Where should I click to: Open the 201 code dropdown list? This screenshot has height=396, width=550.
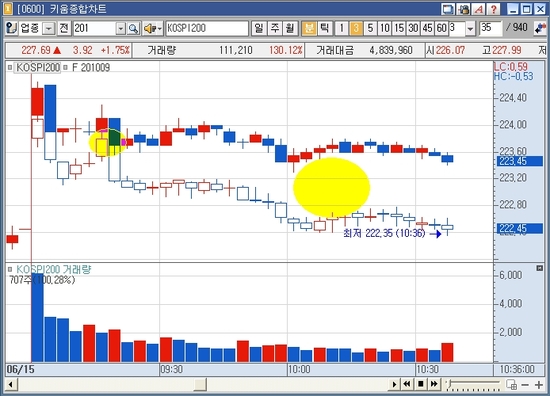click(121, 28)
